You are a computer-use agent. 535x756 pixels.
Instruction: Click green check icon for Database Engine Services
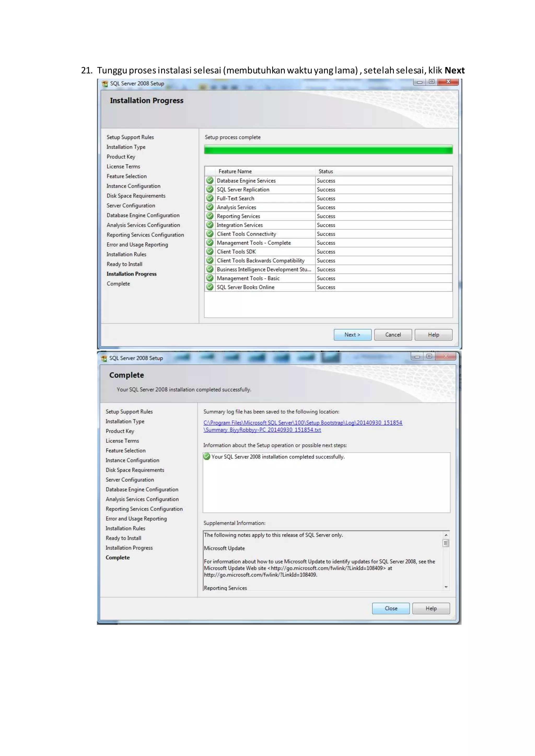pyautogui.click(x=210, y=180)
